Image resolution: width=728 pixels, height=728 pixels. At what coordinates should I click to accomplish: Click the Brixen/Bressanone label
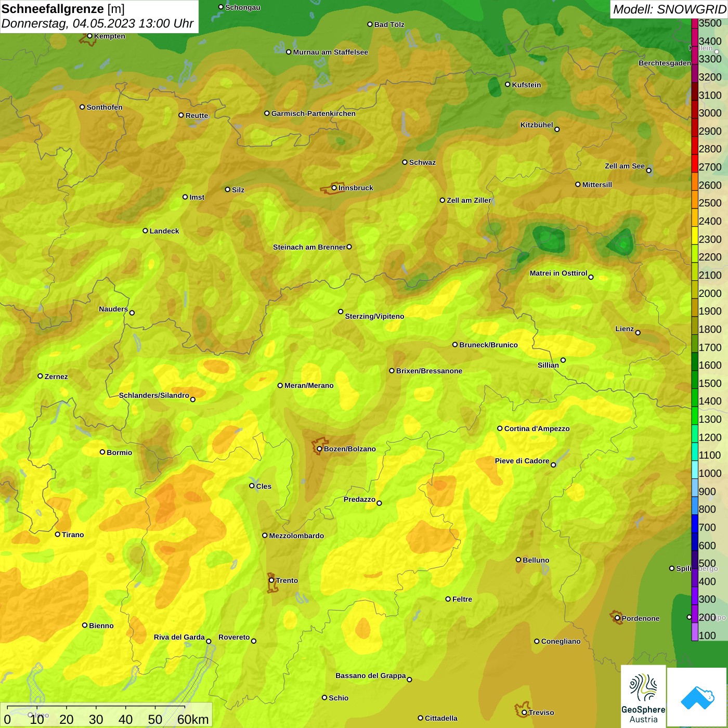(429, 371)
